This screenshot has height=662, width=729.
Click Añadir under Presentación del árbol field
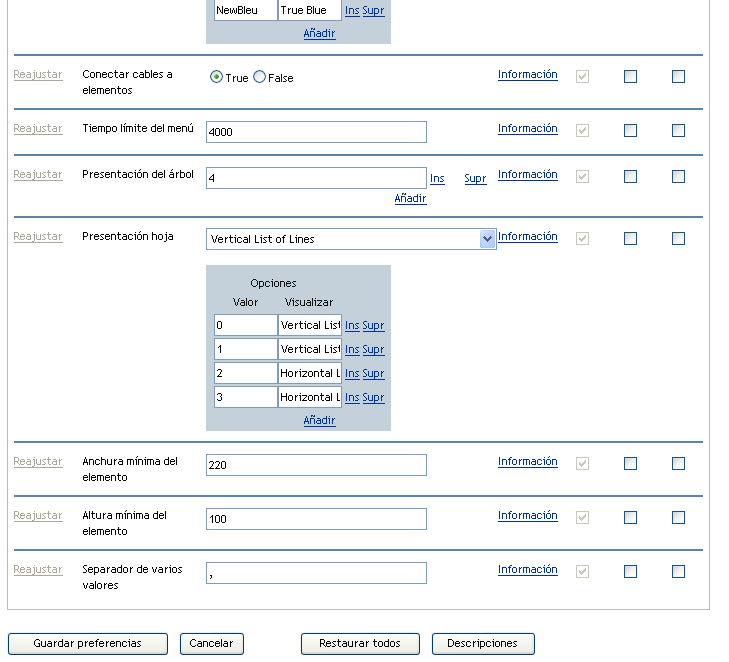pos(410,199)
